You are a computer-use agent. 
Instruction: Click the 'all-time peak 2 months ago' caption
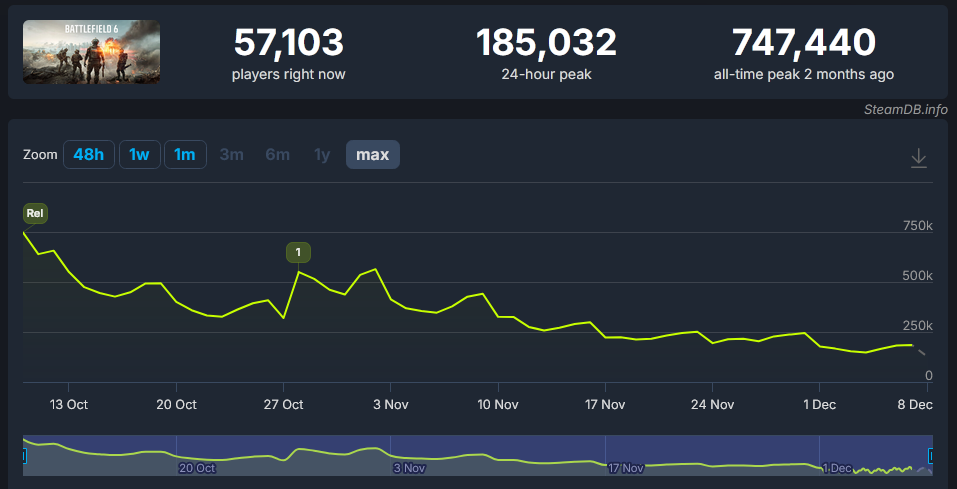coord(804,75)
